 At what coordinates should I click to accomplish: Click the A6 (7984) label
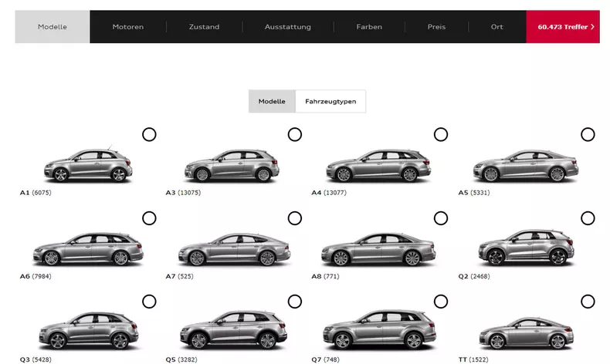(36, 276)
